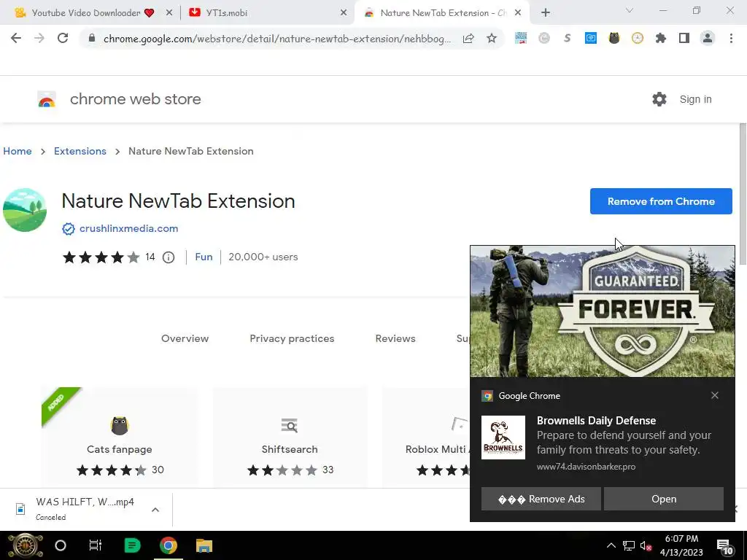Open the network icon in system tray
747x560 pixels.
628,545
